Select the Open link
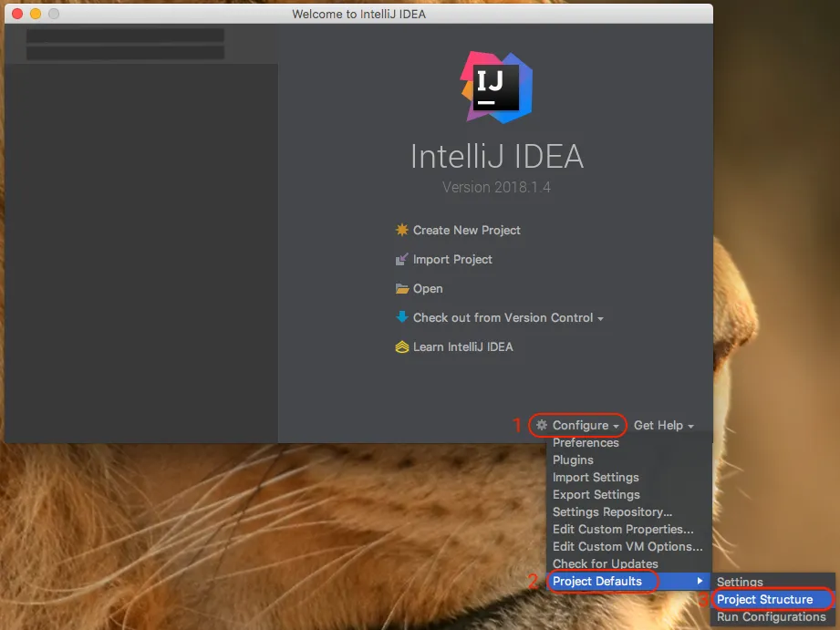840x630 pixels. [x=428, y=289]
